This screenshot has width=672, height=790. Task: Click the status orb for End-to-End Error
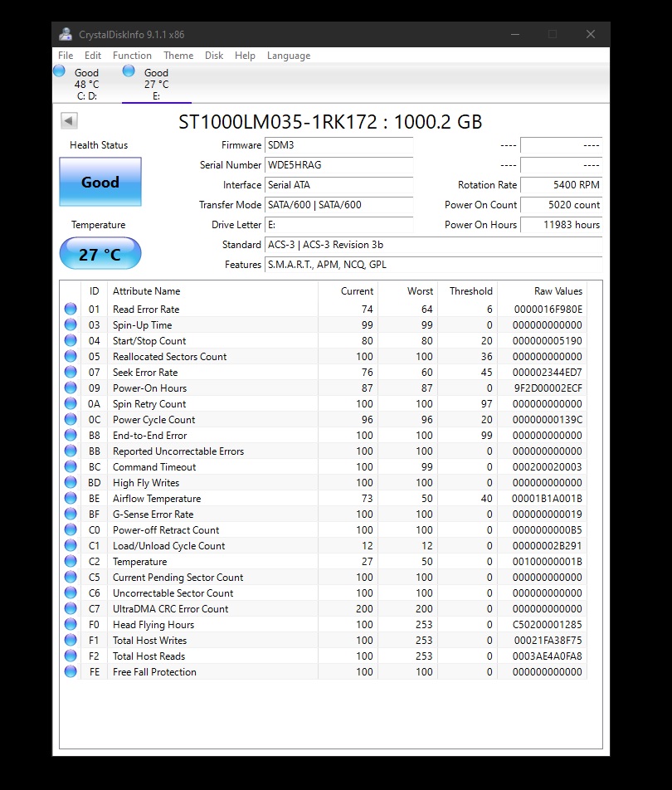(x=71, y=435)
